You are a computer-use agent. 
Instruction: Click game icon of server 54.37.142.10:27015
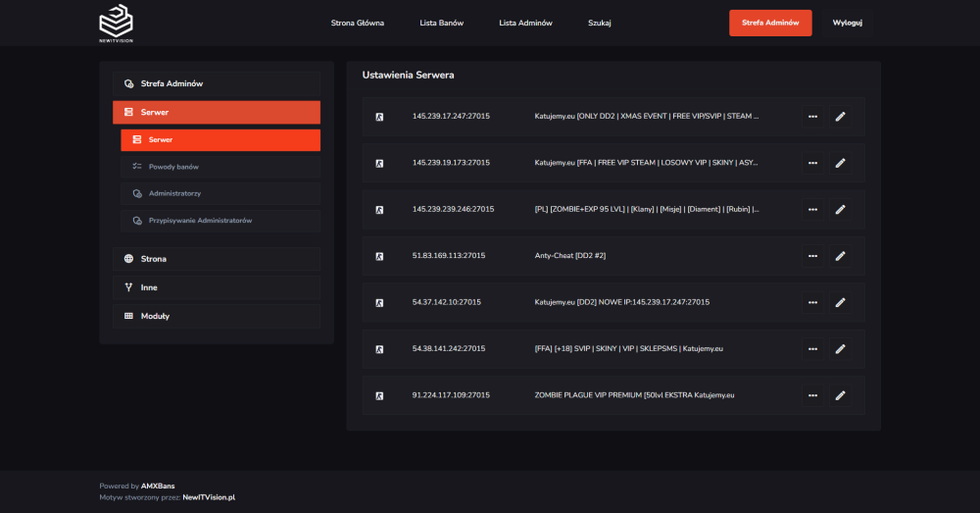(379, 303)
